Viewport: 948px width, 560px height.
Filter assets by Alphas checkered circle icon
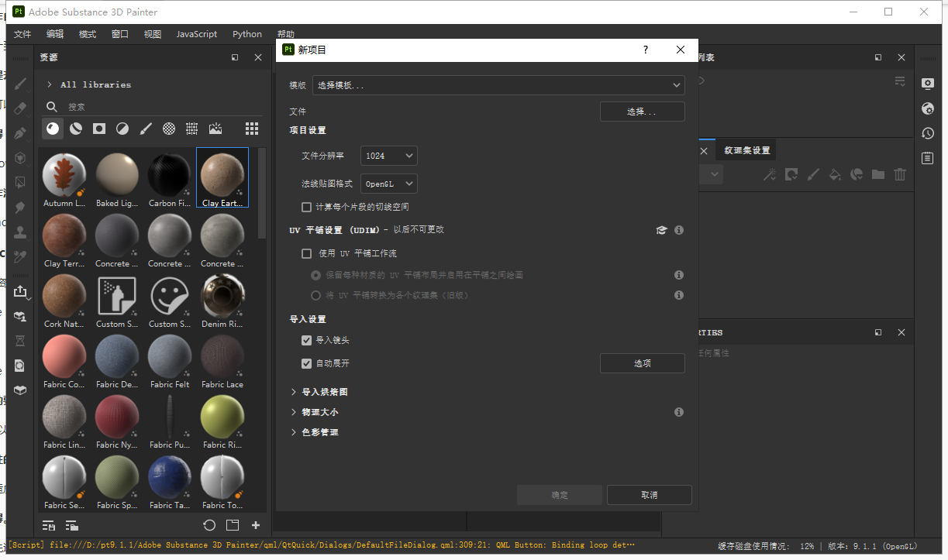[x=169, y=129]
